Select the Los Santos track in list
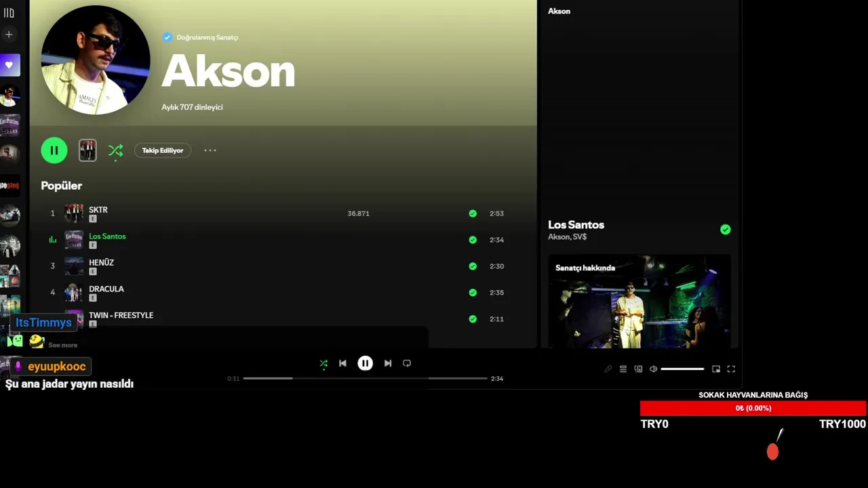 click(107, 237)
